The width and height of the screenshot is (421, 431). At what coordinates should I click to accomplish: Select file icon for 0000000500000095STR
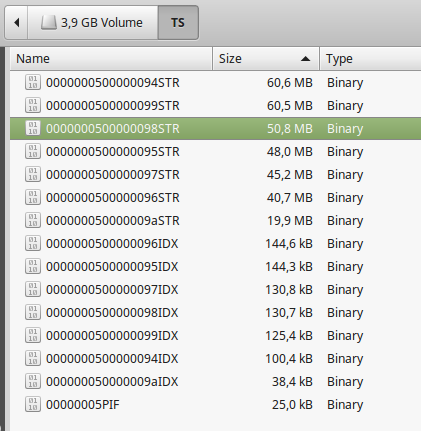pos(33,151)
